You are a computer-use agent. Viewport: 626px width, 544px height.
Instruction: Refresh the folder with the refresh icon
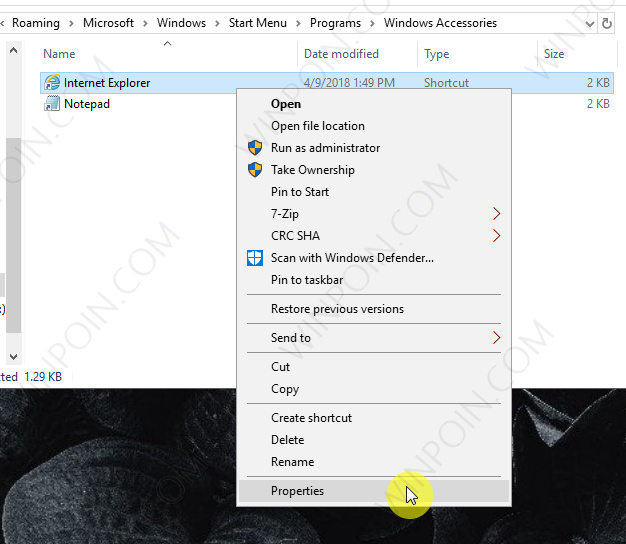click(606, 24)
